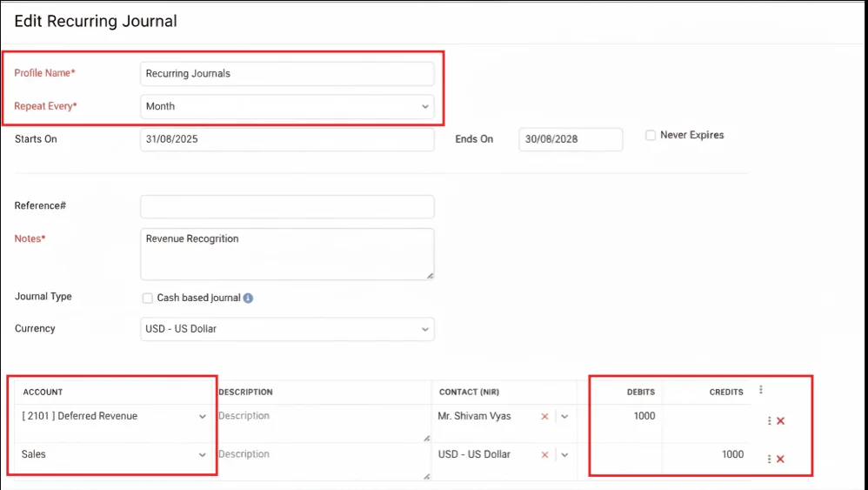
Task: Click the Ends On date field
Action: (x=571, y=139)
